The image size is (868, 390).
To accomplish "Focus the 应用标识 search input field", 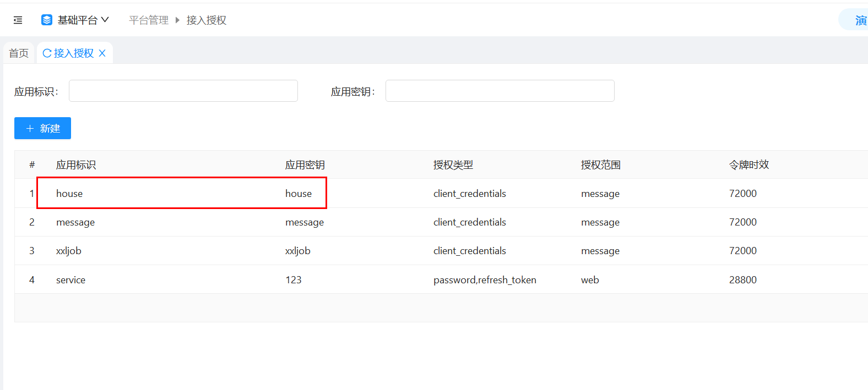I will [x=183, y=91].
